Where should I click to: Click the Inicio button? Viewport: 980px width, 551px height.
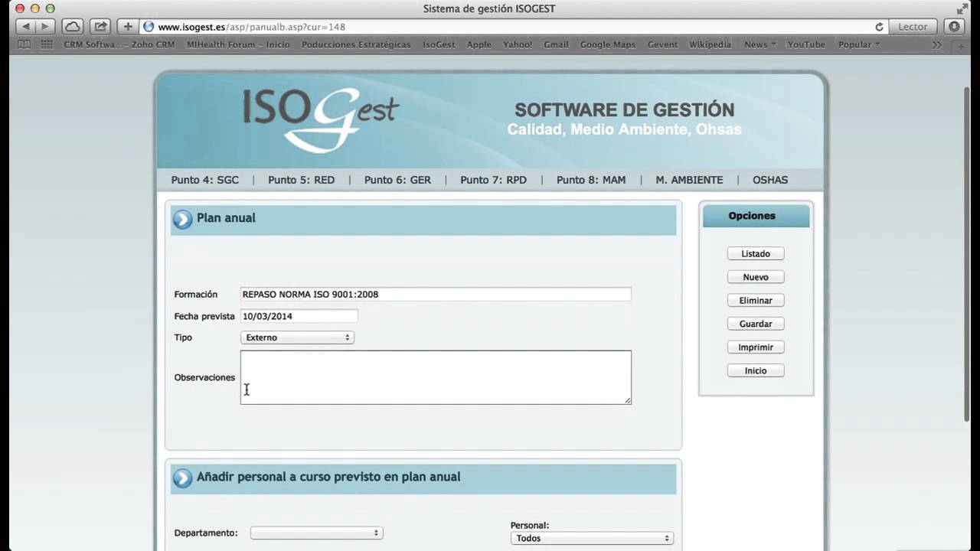(756, 370)
